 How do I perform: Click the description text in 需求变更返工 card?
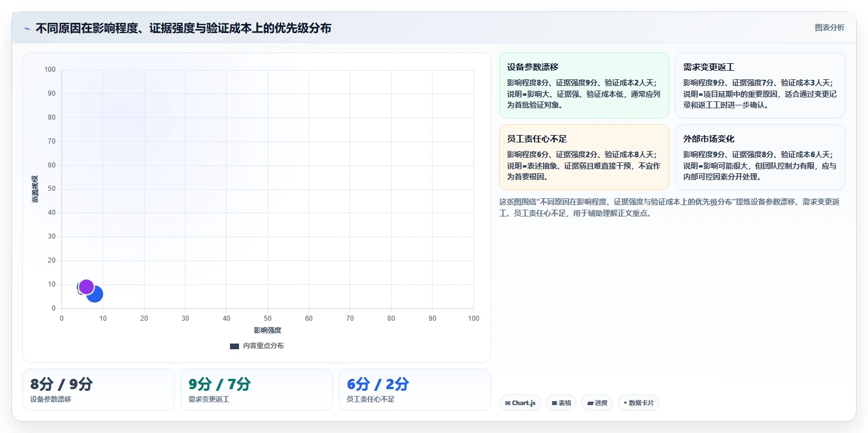[760, 94]
